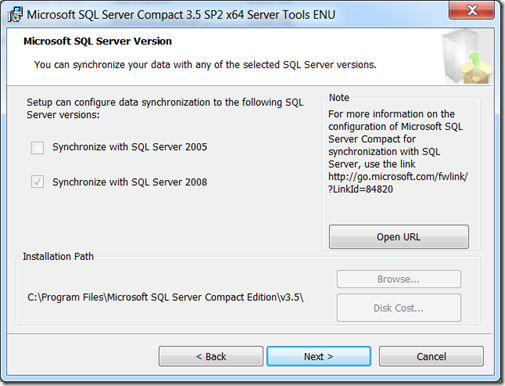Click the go.microsoft.com/fwlink URL text

(x=398, y=183)
